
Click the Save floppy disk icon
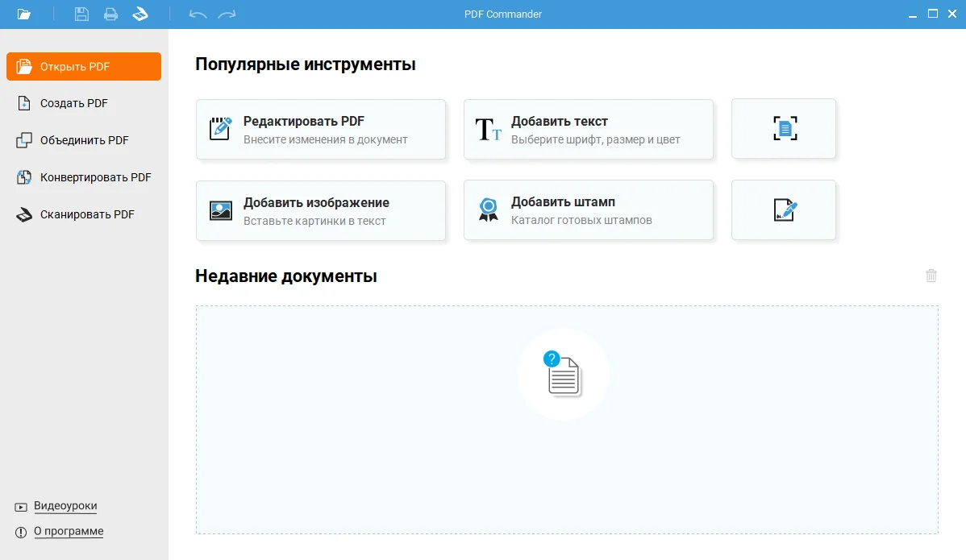[81, 14]
